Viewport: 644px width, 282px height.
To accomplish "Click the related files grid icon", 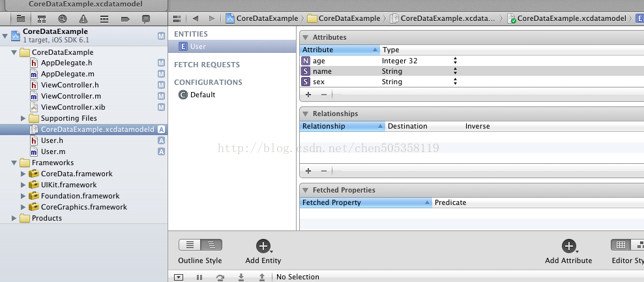I will tap(177, 18).
